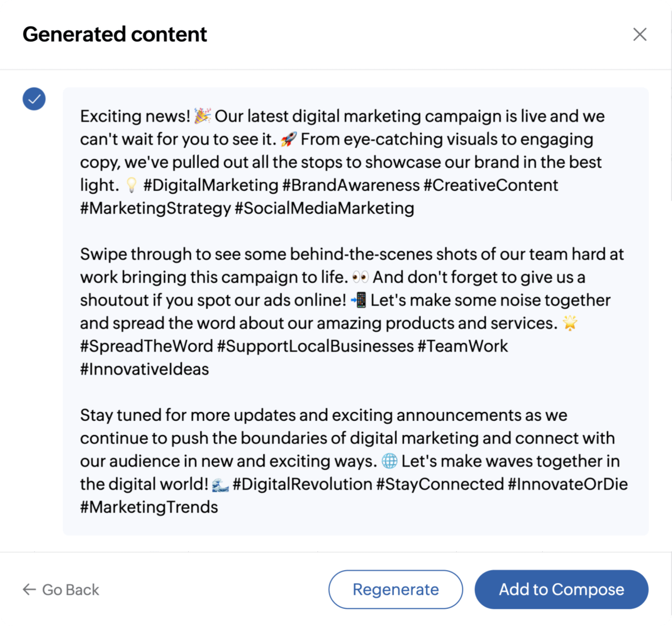672x626 pixels.
Task: Click the wave emoji before #DigitalRevolution
Action: 221,485
